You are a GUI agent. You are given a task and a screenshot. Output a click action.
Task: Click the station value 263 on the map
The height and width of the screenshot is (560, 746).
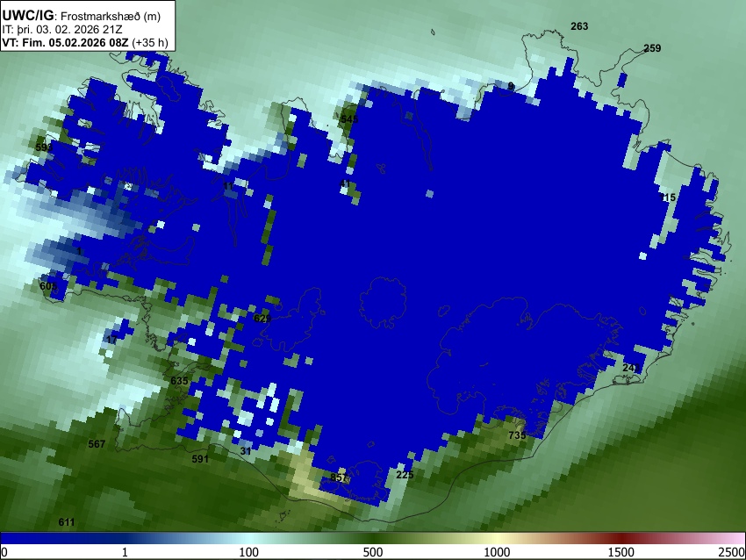pyautogui.click(x=579, y=26)
